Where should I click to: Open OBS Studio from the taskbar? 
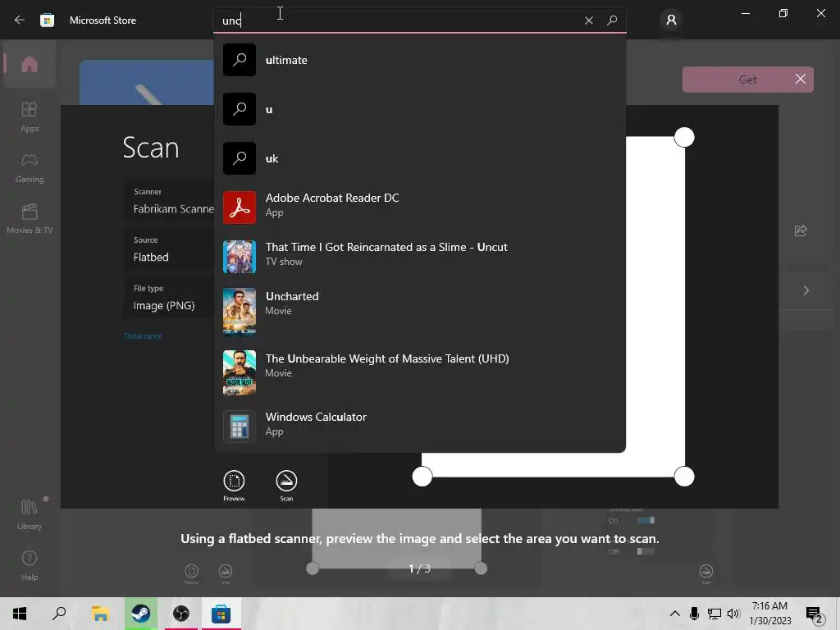coord(181,614)
